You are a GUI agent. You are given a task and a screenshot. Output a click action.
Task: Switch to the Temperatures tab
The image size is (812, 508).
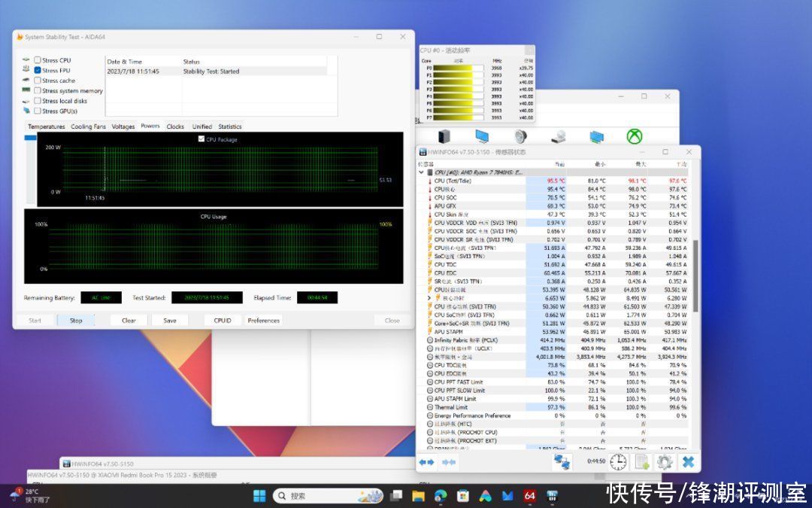point(46,126)
